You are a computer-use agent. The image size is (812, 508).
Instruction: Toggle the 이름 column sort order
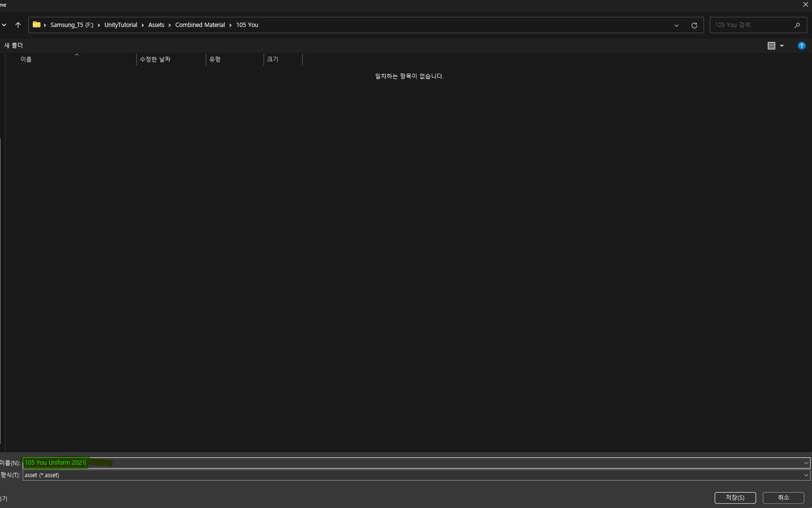coord(27,59)
